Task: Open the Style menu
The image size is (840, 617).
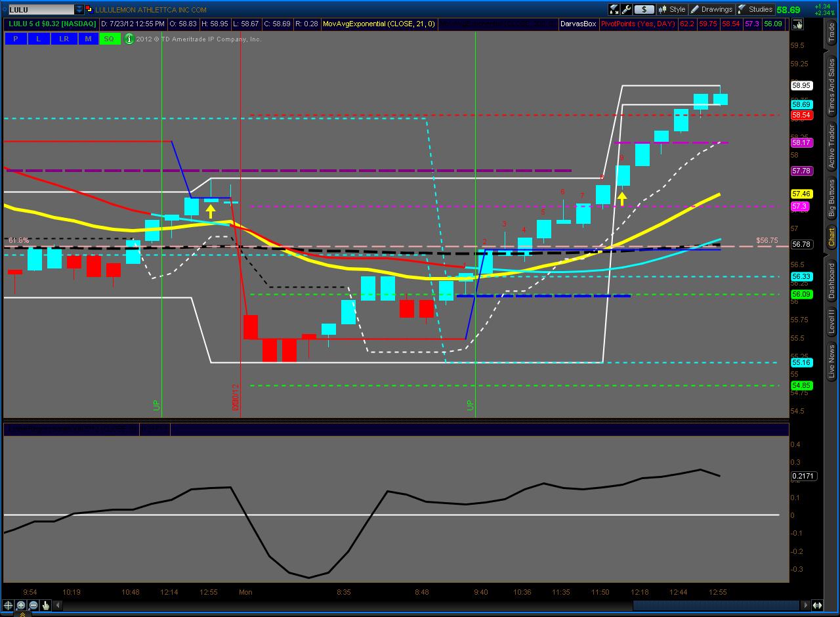Action: (x=672, y=9)
